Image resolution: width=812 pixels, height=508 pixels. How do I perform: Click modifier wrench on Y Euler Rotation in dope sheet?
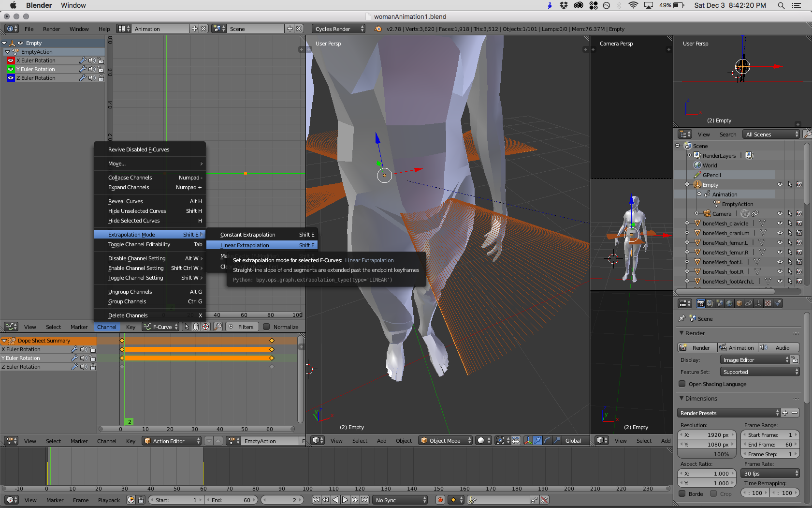point(74,358)
